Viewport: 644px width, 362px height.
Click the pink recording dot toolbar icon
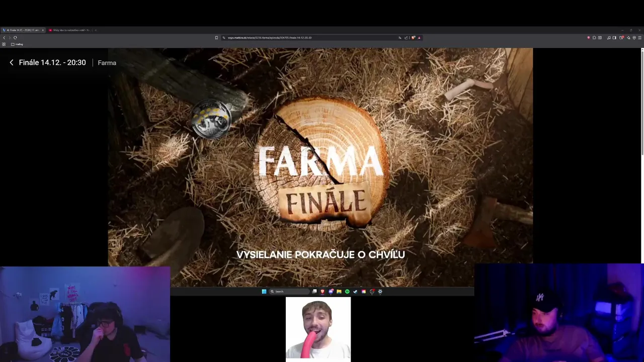(589, 38)
